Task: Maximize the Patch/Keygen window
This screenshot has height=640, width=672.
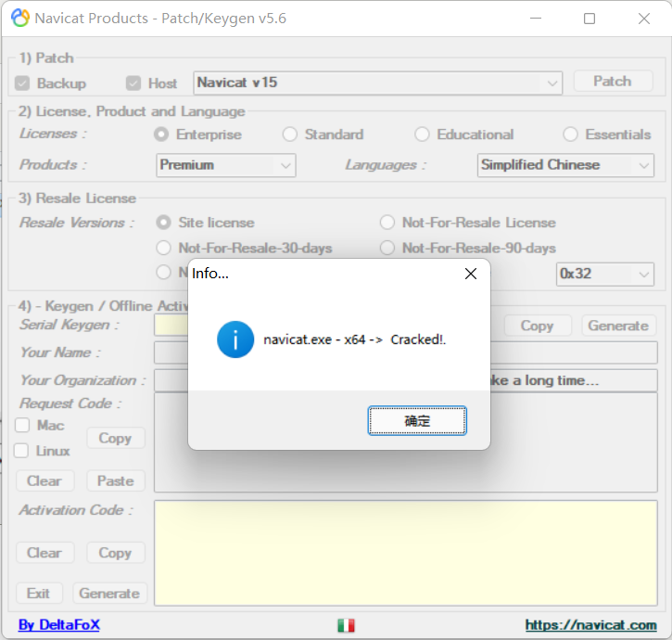Action: pyautogui.click(x=590, y=19)
